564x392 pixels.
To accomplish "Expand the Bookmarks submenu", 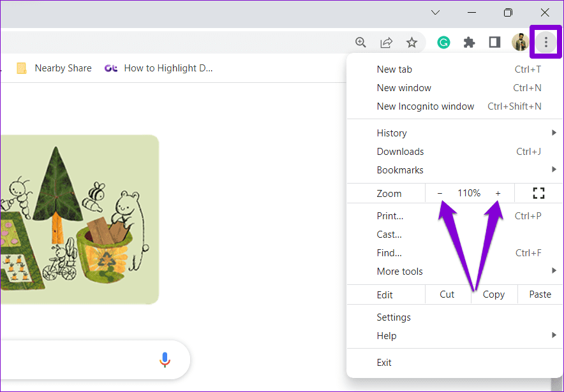I will click(455, 170).
